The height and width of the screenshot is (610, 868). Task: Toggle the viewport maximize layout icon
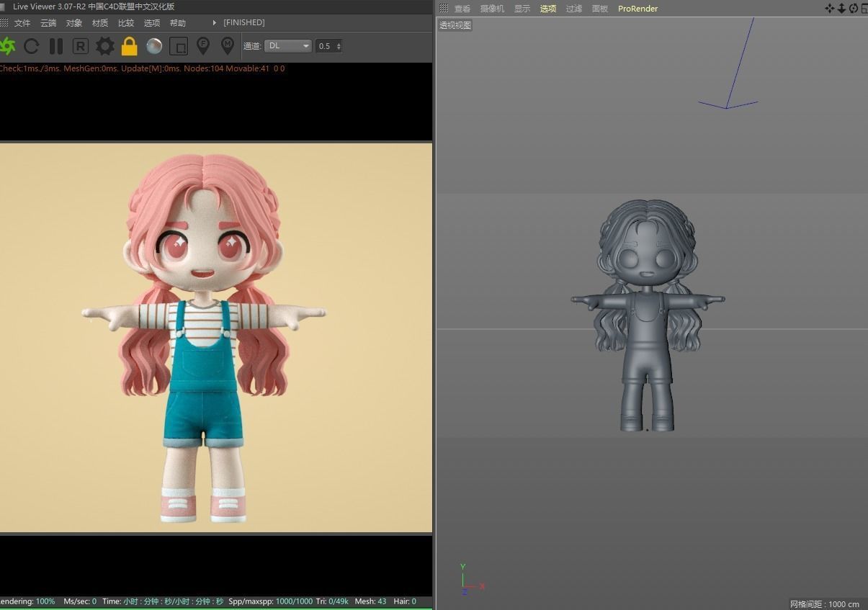click(x=864, y=9)
